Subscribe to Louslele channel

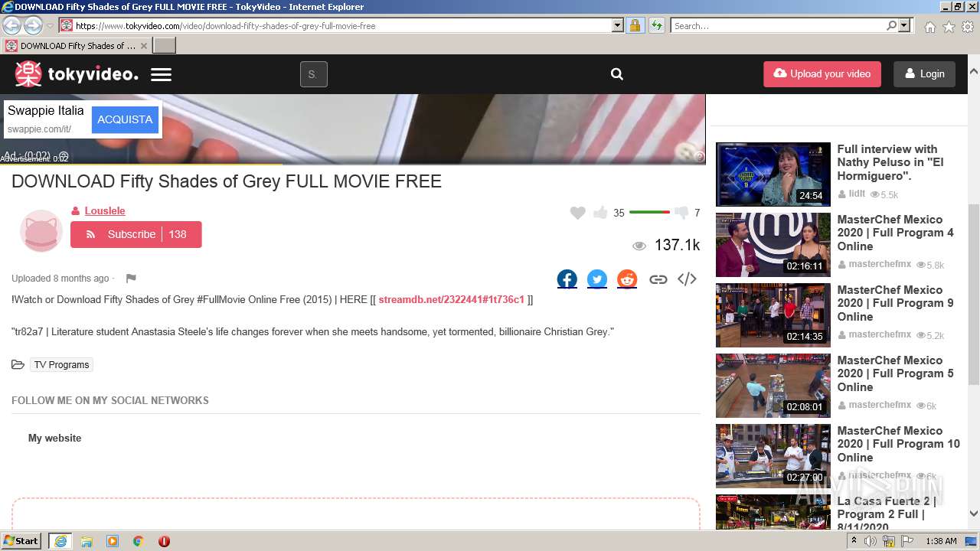pos(136,234)
